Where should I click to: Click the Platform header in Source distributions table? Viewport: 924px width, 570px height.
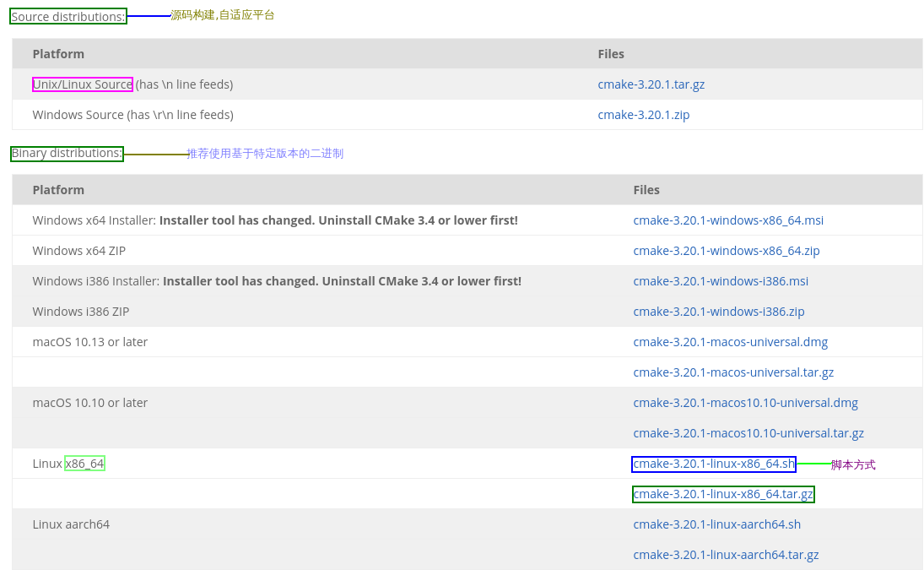click(58, 54)
